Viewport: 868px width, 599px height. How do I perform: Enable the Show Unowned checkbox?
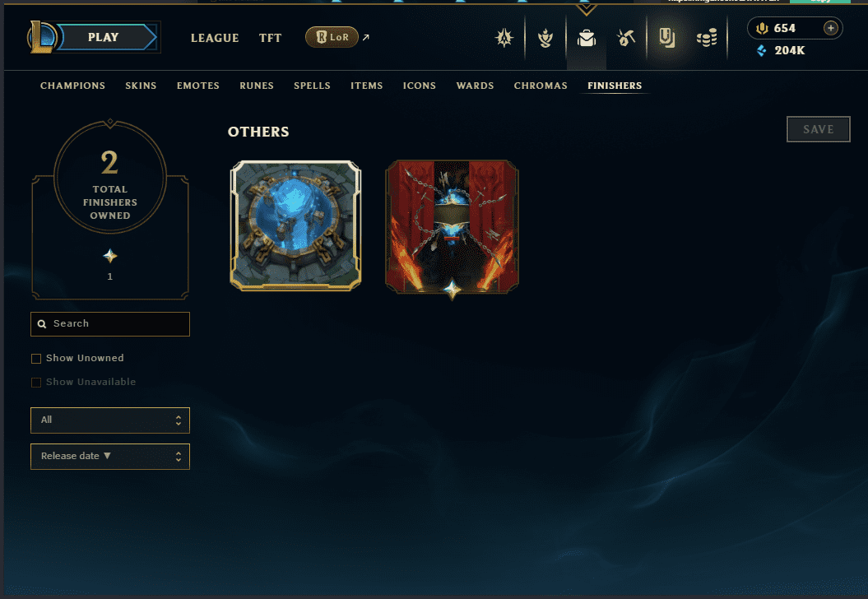coord(36,359)
